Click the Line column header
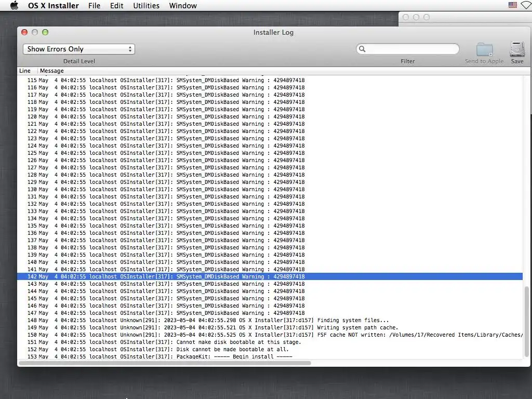This screenshot has width=532, height=399. pos(25,71)
